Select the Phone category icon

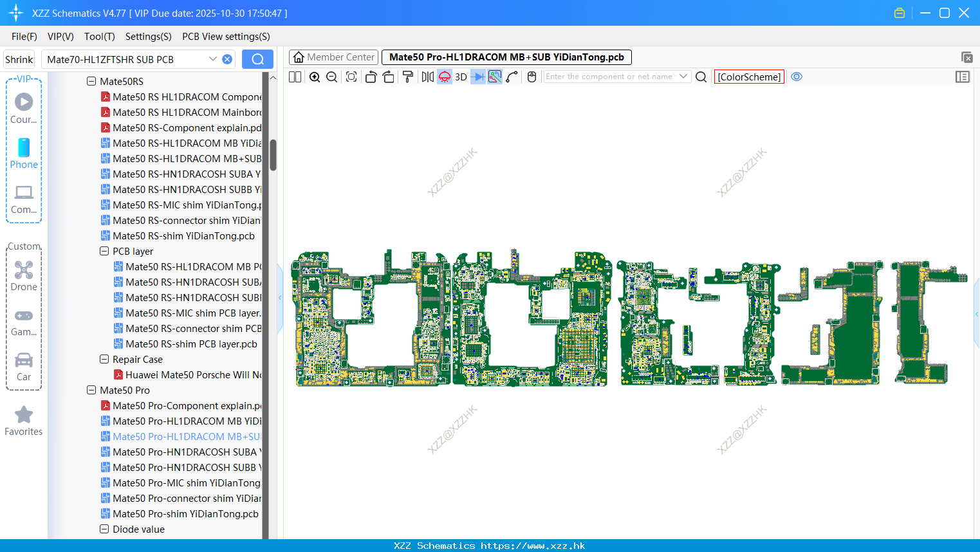click(24, 153)
